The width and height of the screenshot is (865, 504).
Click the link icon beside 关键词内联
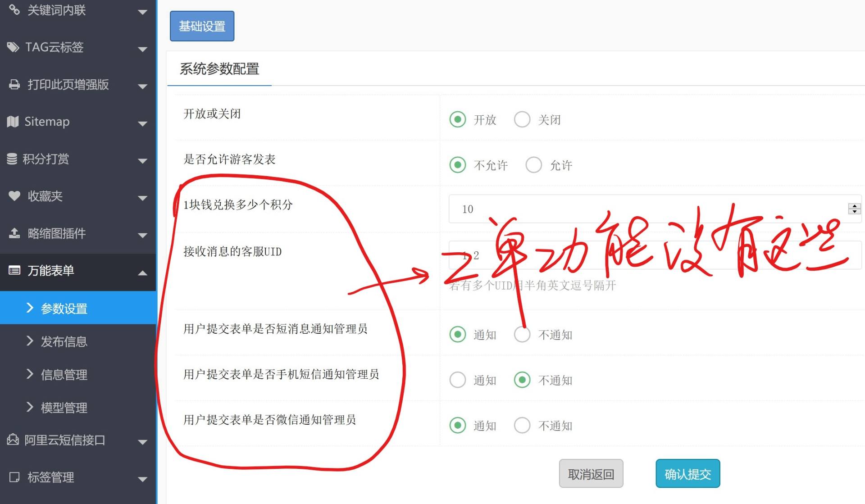[x=14, y=9]
